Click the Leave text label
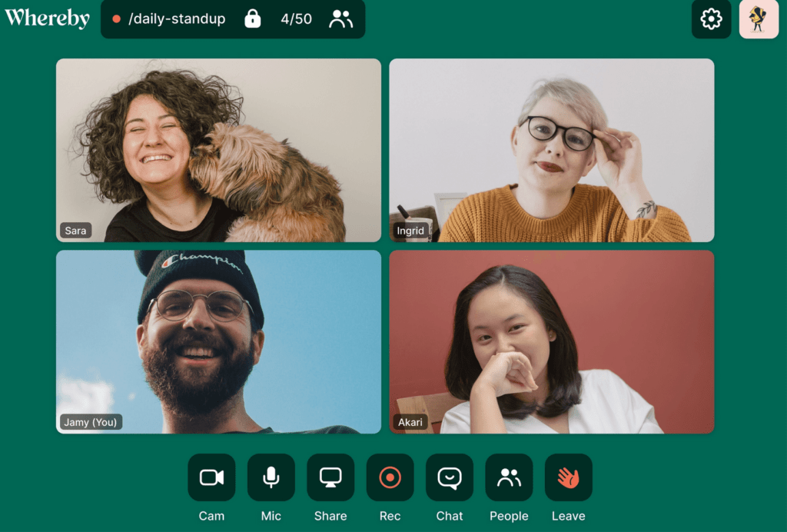The width and height of the screenshot is (787, 532). pos(568,516)
